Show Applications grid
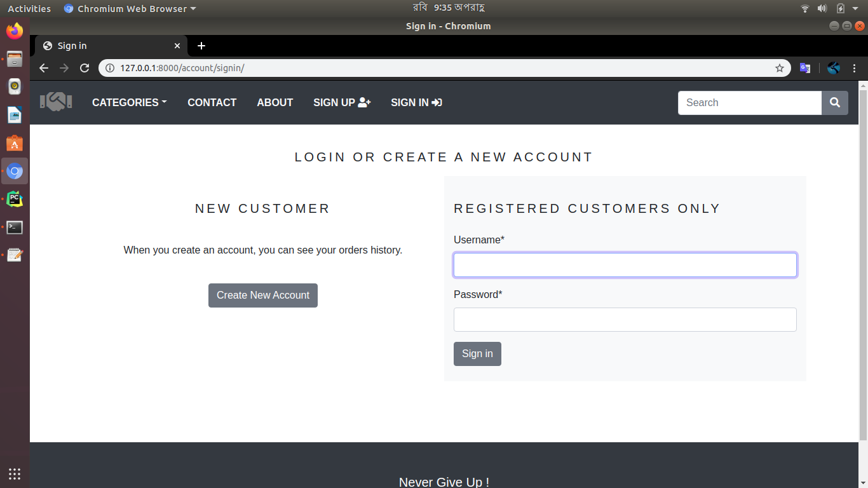This screenshot has height=488, width=868. [15, 473]
